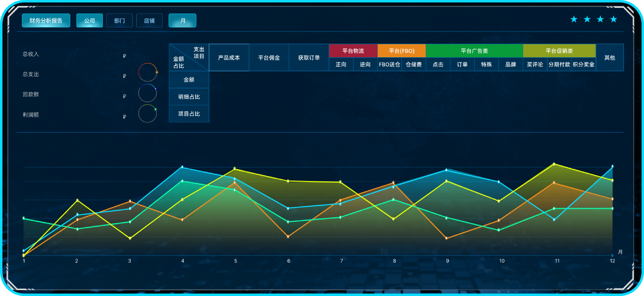Switch to the 部门 tab
Image resolution: width=644 pixels, height=296 pixels.
pos(119,21)
